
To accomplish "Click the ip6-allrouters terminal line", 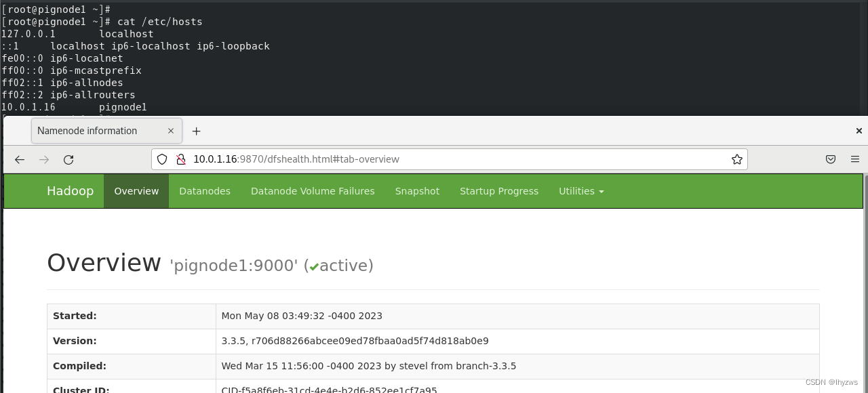I will point(68,95).
